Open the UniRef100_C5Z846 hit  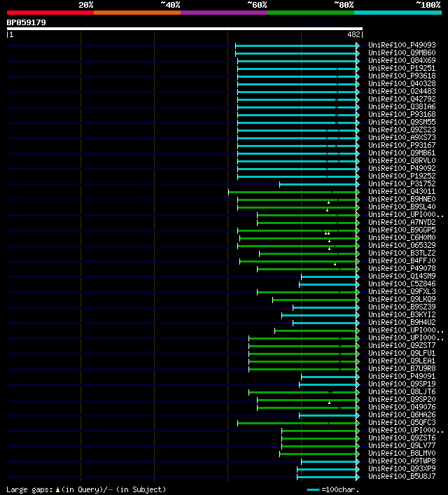point(402,284)
